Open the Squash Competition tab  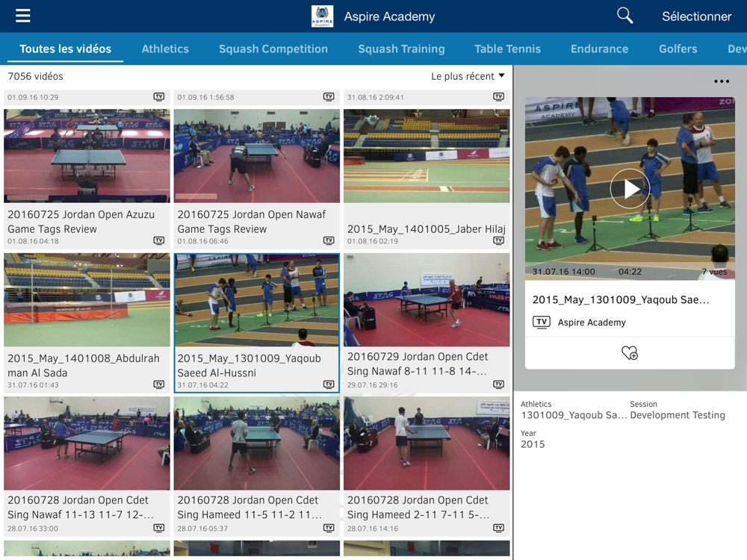(x=273, y=49)
